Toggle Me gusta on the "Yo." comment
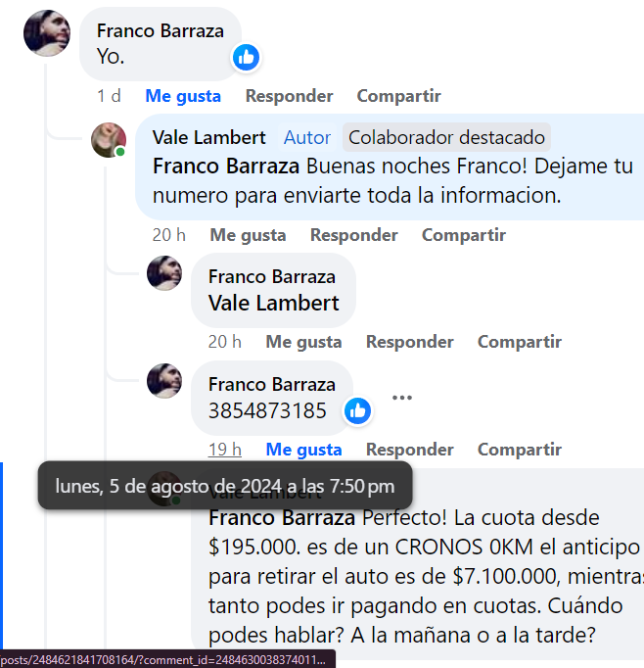Viewport: 644px width, 668px height. (x=183, y=96)
